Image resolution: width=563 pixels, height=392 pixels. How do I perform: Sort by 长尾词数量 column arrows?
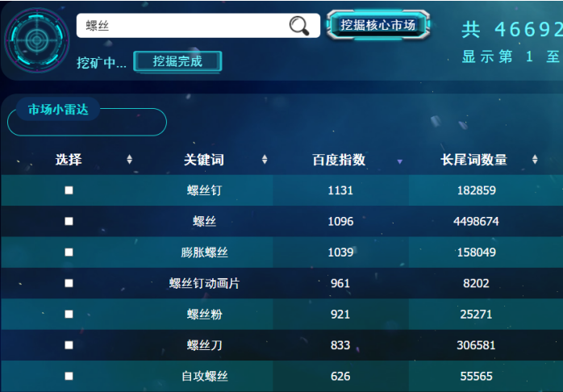(x=535, y=160)
